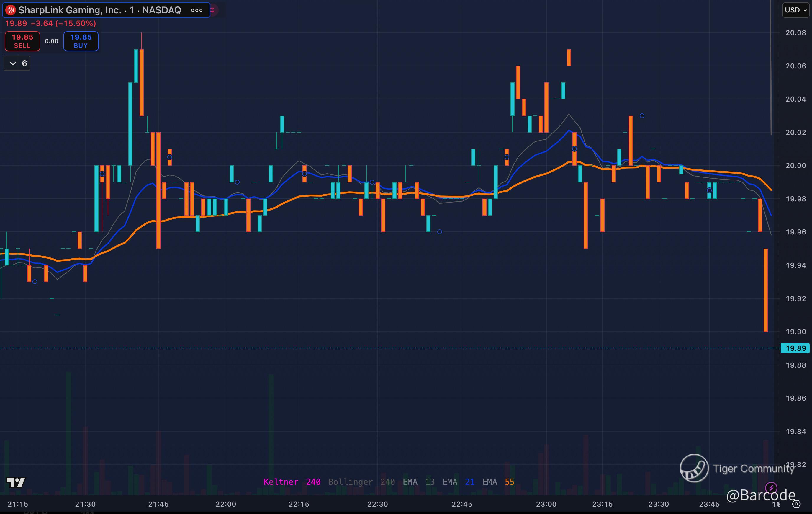The height and width of the screenshot is (514, 812).
Task: Click the 19.89 current price label
Action: [x=795, y=348]
